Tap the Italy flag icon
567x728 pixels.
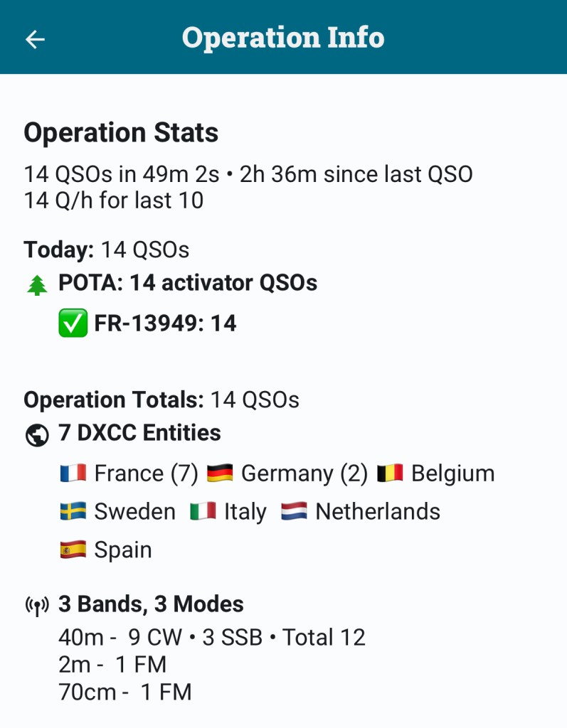coord(203,512)
